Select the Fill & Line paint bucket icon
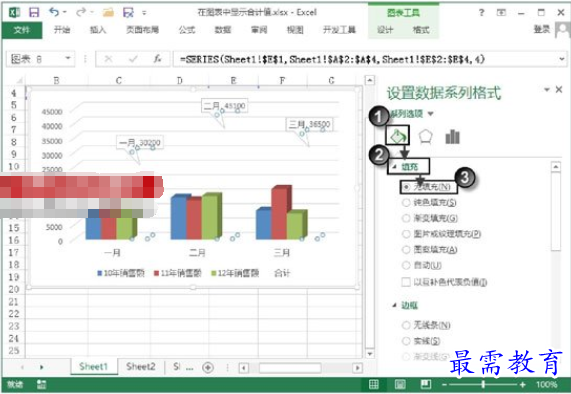 [398, 136]
